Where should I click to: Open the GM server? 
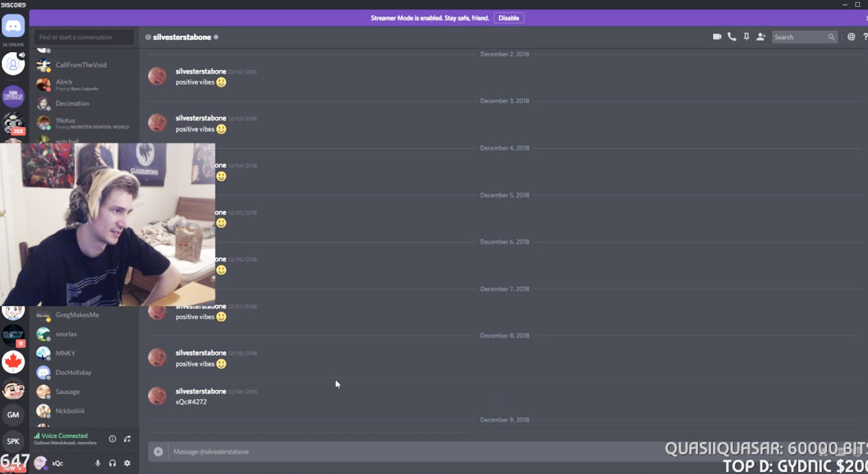pos(13,414)
